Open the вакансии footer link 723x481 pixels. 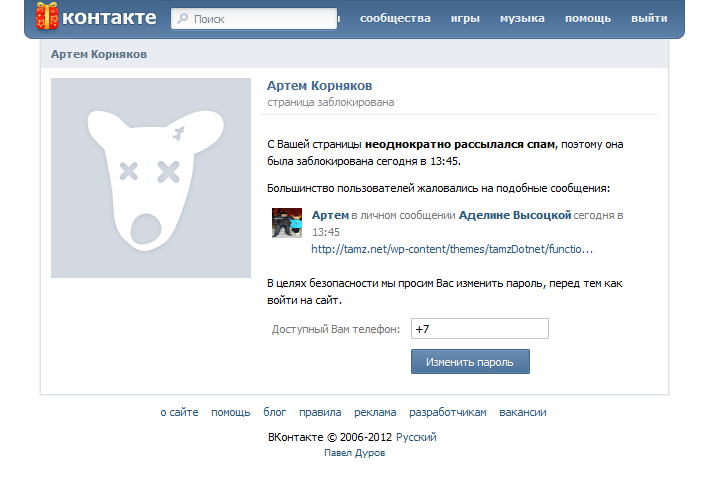(x=523, y=412)
